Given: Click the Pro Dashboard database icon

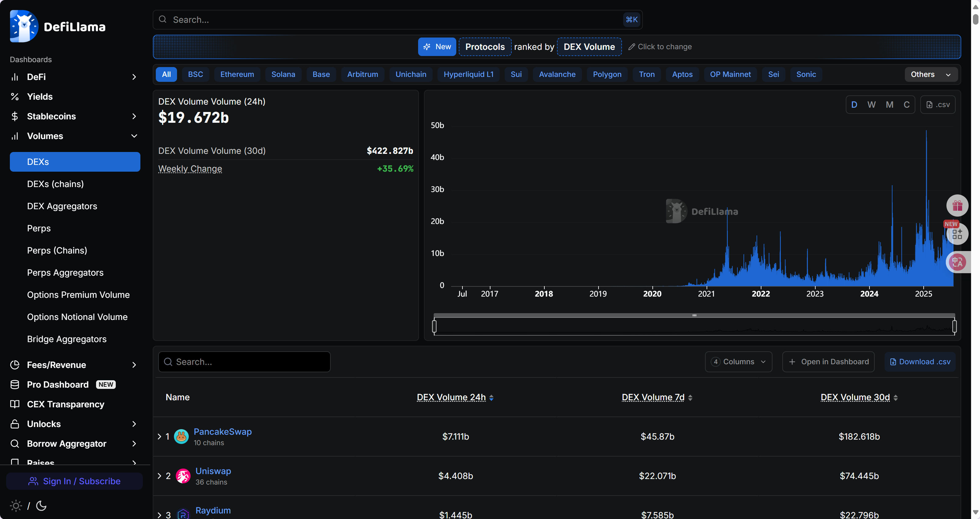Looking at the screenshot, I should point(15,385).
